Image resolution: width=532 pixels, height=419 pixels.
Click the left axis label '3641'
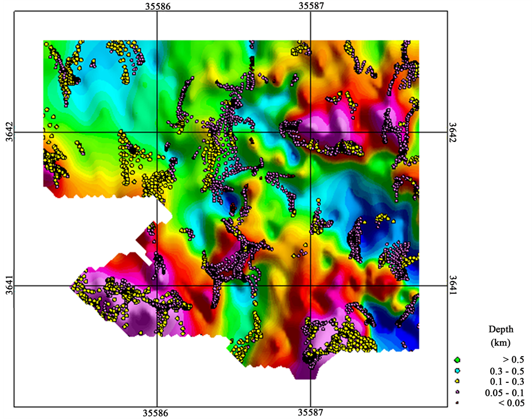point(9,286)
